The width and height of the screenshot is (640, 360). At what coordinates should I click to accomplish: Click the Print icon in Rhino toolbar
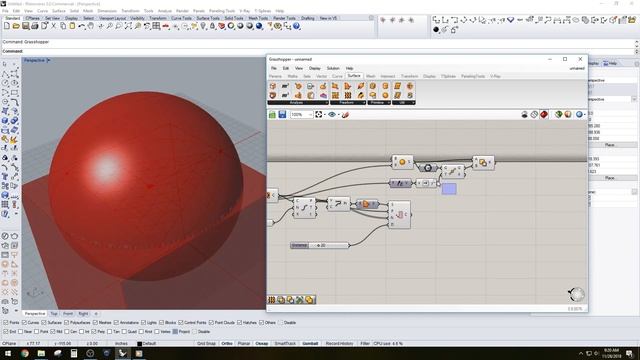35,26
